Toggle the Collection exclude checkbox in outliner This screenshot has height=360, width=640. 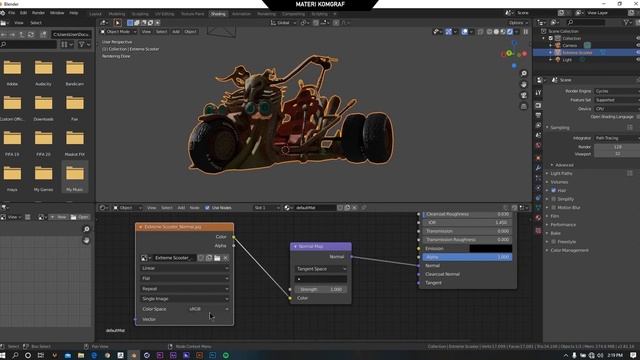click(551, 38)
